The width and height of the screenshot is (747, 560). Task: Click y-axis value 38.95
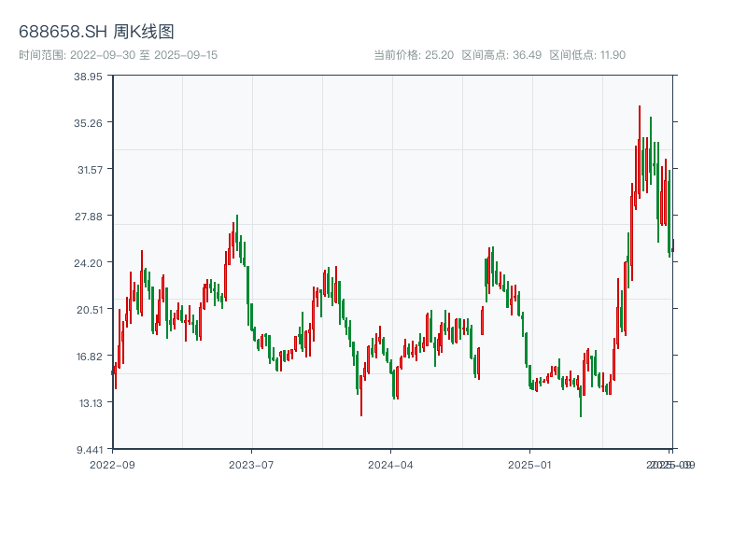pos(88,77)
